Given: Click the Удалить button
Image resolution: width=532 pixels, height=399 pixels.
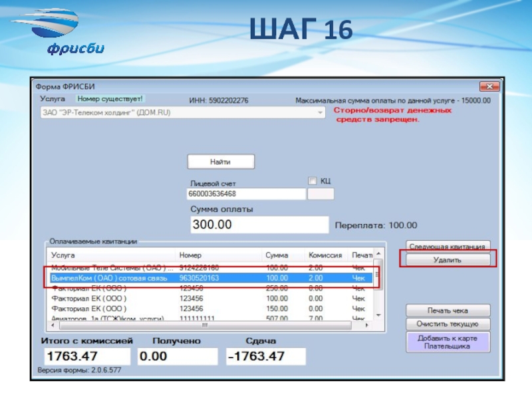Looking at the screenshot, I should click(x=448, y=260).
